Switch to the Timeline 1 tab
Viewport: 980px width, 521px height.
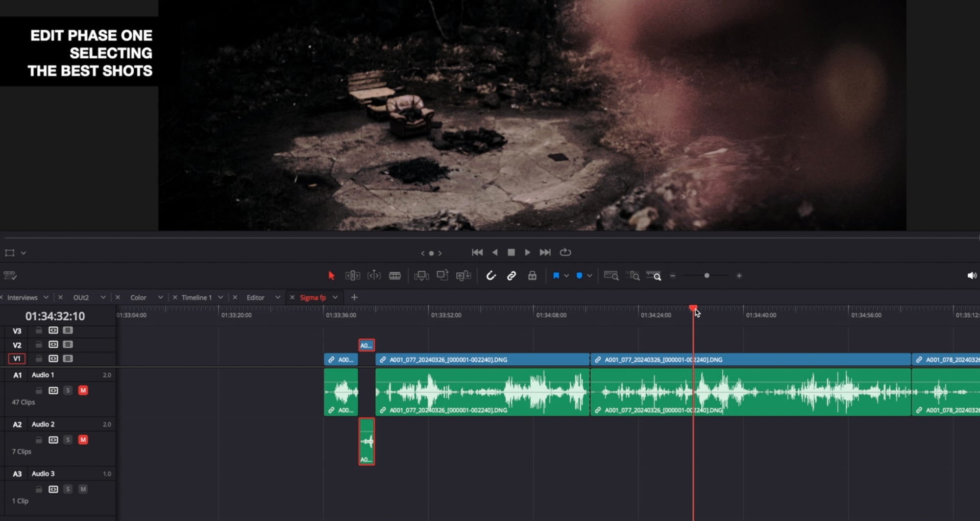[x=196, y=297]
